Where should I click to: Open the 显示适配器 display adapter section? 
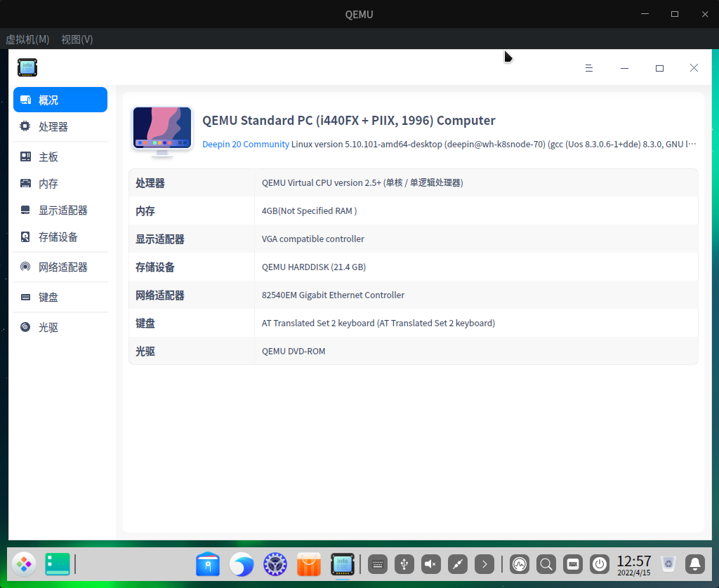pyautogui.click(x=60, y=211)
